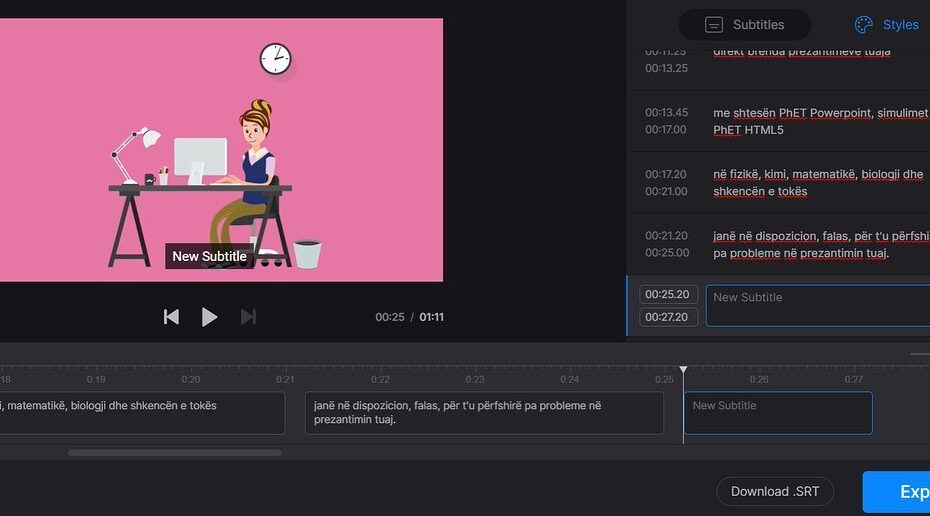Skip to previous subtitle
This screenshot has height=516, width=930.
[x=171, y=317]
